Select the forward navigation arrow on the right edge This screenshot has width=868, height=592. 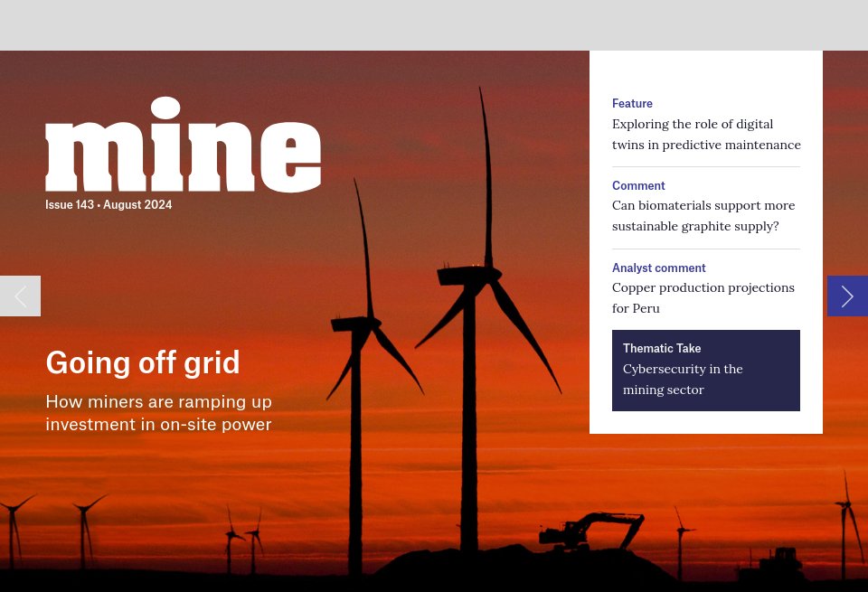pos(847,296)
